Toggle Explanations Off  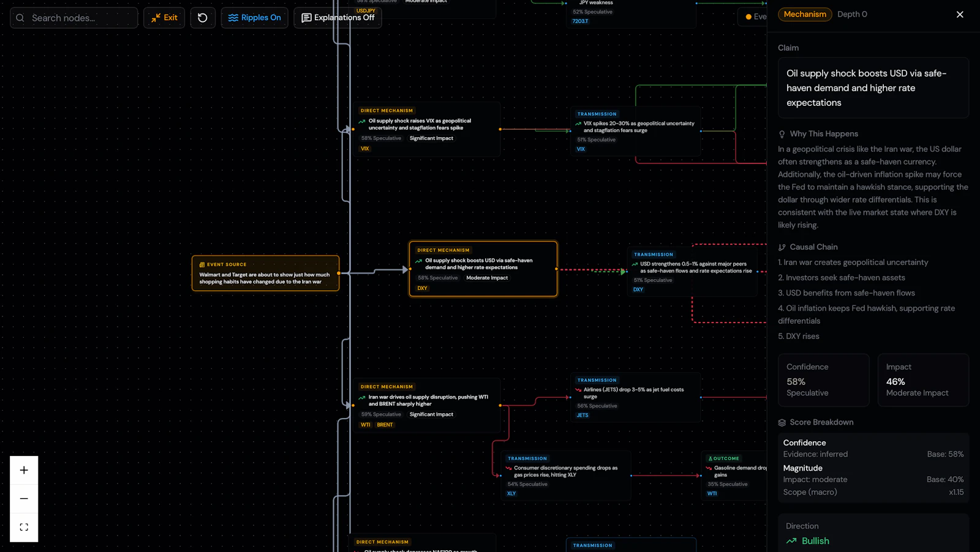(338, 18)
